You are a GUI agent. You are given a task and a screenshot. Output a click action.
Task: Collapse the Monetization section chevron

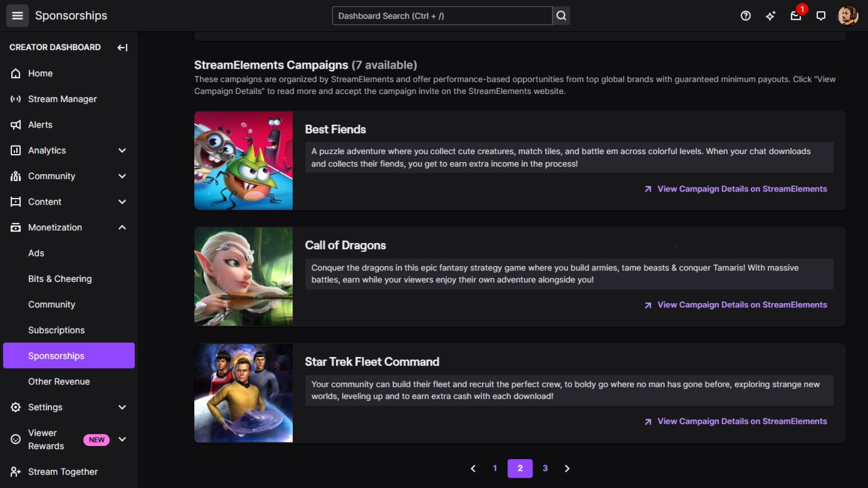(122, 227)
